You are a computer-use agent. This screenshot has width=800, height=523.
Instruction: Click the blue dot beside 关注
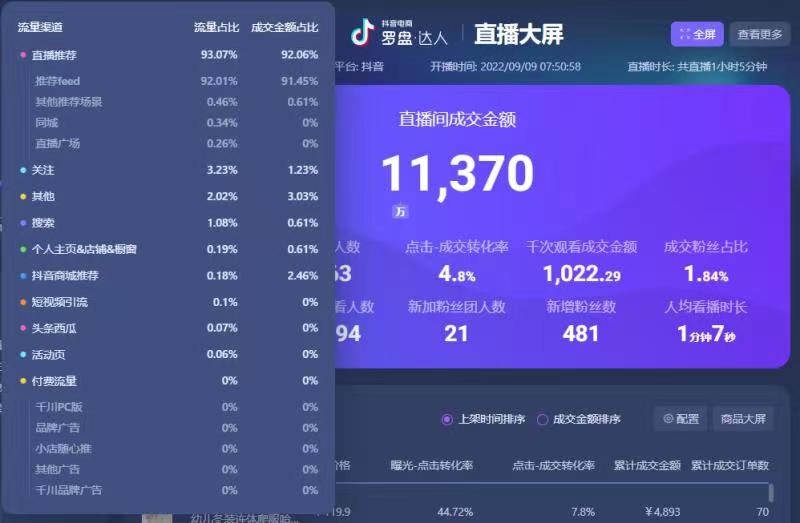(23, 170)
